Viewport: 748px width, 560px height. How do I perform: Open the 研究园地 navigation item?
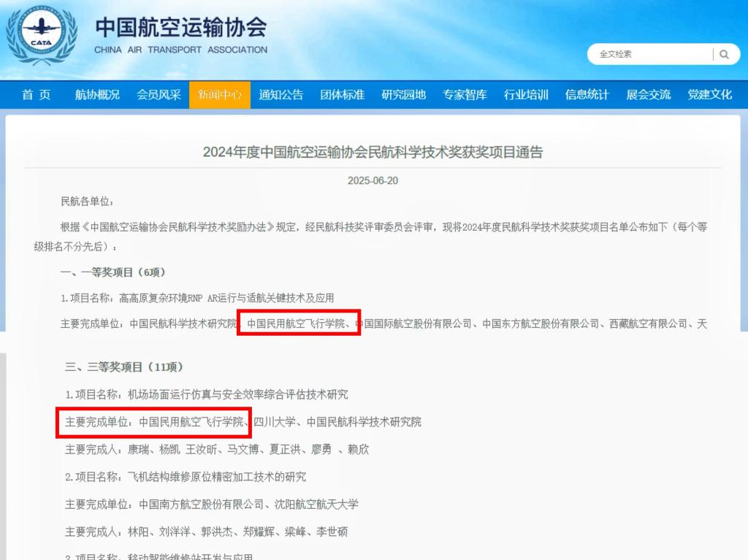coord(403,94)
